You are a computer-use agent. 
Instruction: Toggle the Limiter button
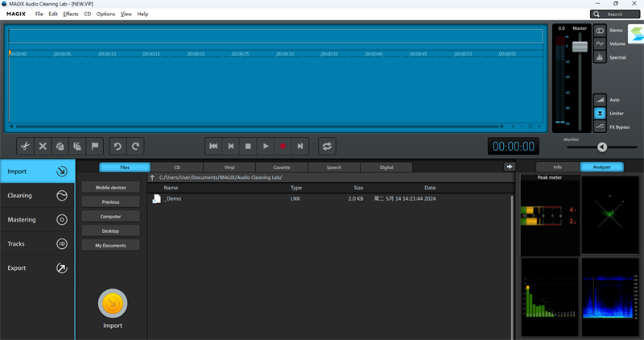(x=600, y=114)
